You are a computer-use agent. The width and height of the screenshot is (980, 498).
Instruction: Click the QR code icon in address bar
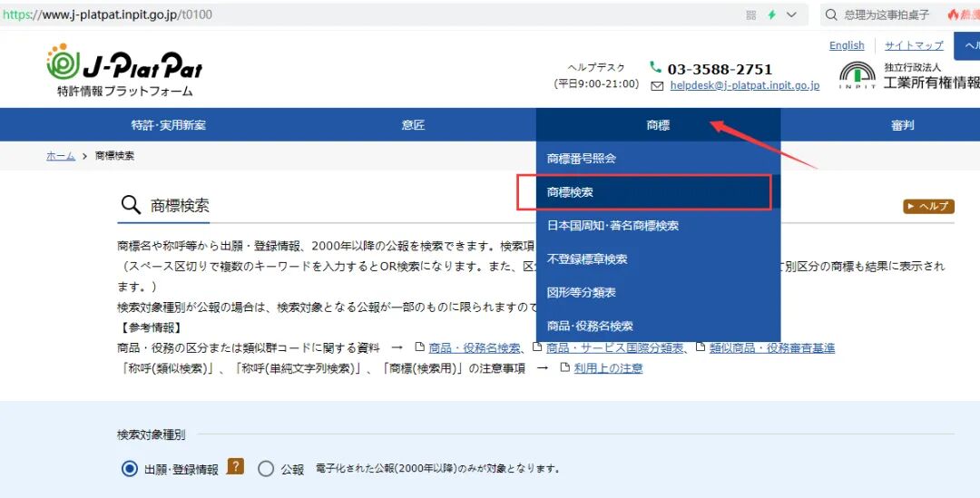751,15
